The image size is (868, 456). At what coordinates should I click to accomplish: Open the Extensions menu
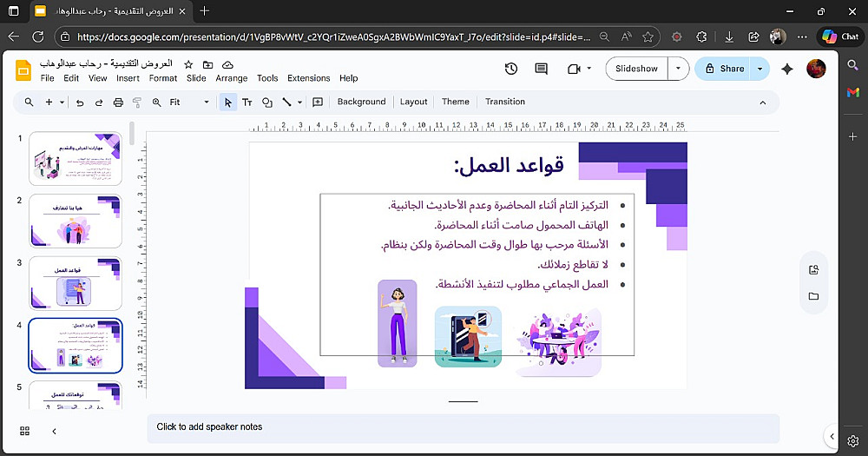[308, 78]
